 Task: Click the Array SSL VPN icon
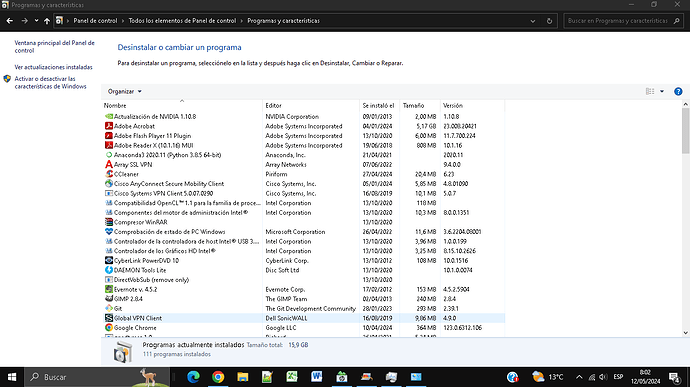(x=109, y=165)
